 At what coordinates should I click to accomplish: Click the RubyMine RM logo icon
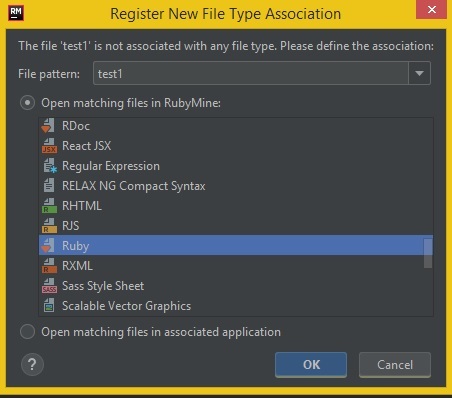click(x=16, y=13)
